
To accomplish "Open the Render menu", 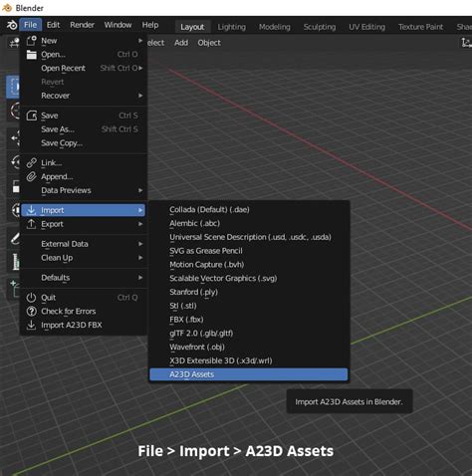I will click(x=82, y=25).
